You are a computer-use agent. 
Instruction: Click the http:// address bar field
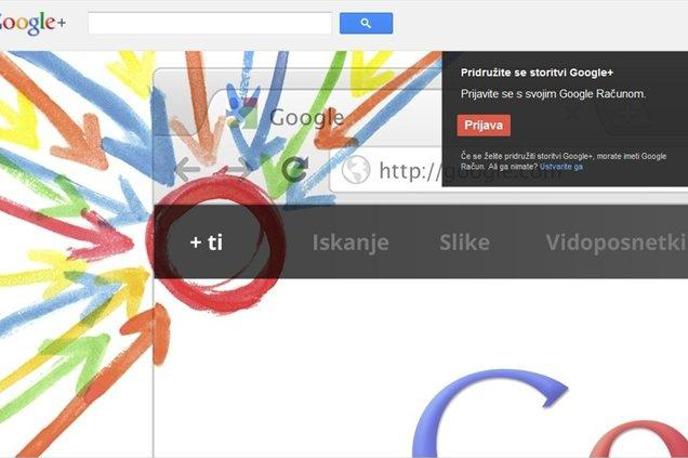coord(386,170)
